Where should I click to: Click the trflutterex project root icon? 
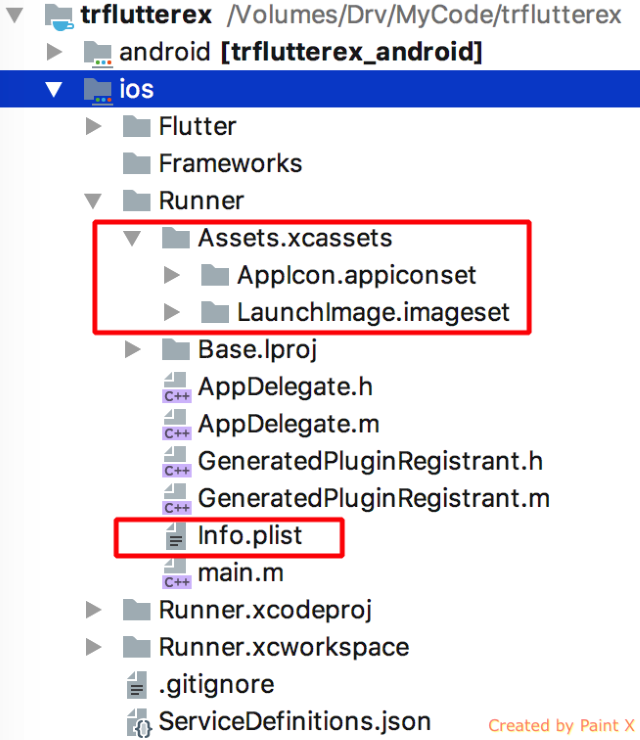[x=59, y=16]
